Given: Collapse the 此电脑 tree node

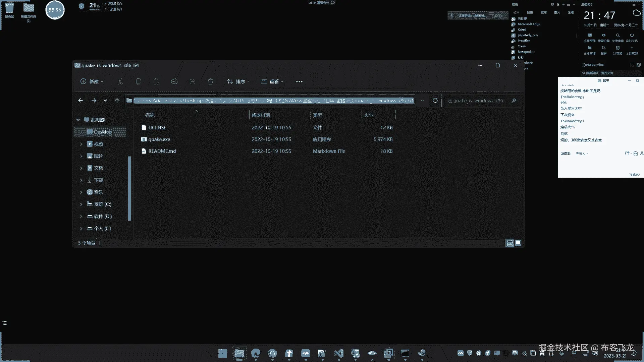Looking at the screenshot, I should tap(78, 120).
